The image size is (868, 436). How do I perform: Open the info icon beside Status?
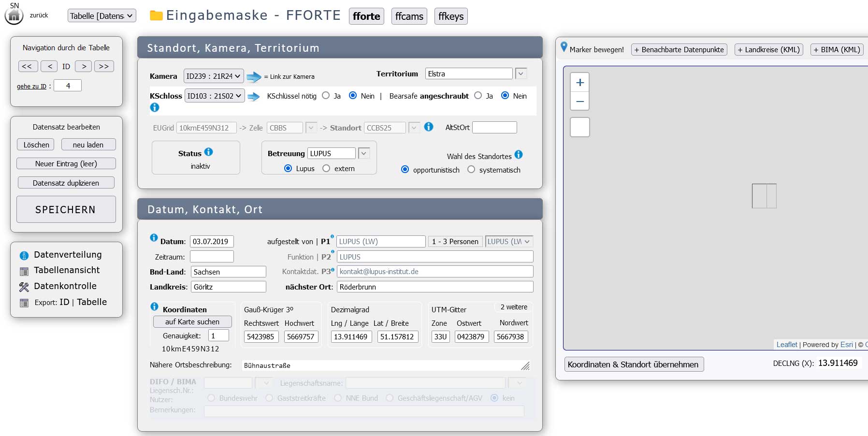pyautogui.click(x=208, y=152)
